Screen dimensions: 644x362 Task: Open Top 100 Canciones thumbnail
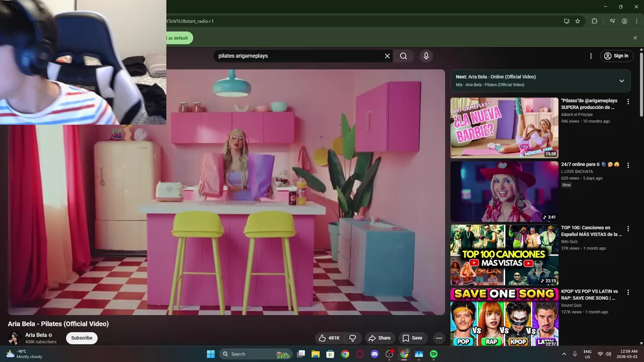(x=504, y=255)
